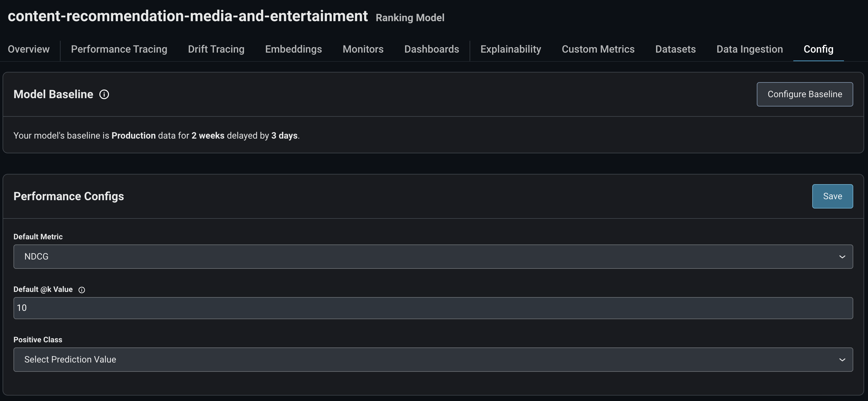Open the Data Ingestion tab
Viewport: 868px width, 401px height.
point(749,49)
